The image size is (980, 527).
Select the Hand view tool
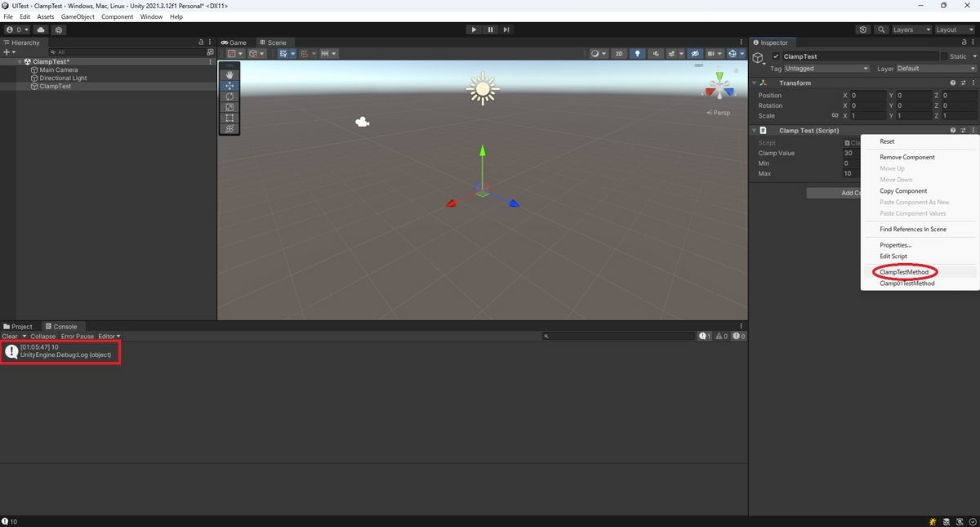tap(229, 74)
